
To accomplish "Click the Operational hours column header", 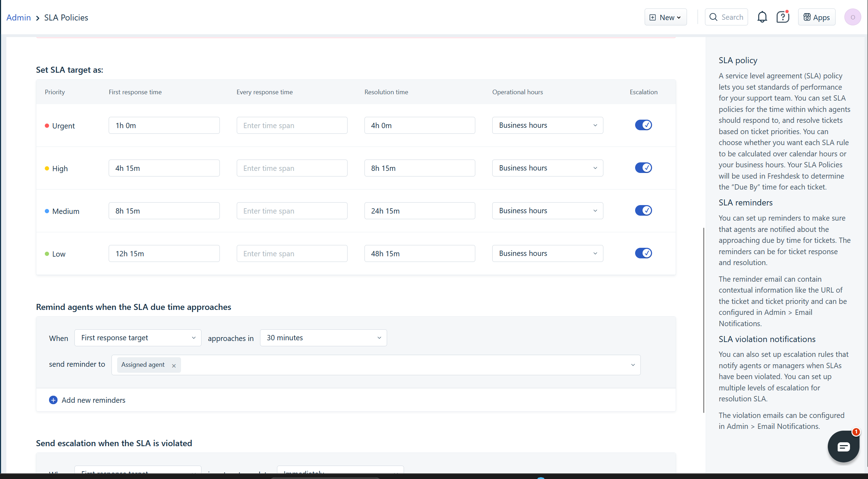I will 517,92.
